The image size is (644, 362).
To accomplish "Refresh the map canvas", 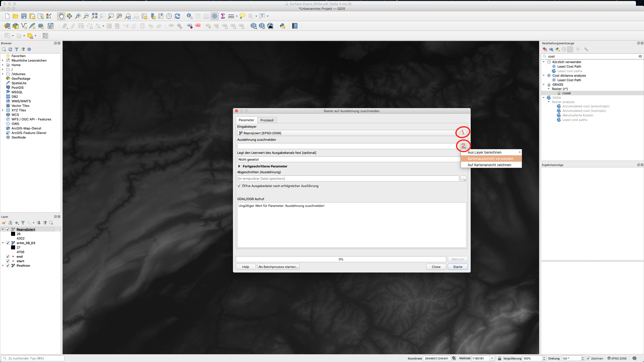I will point(177,16).
